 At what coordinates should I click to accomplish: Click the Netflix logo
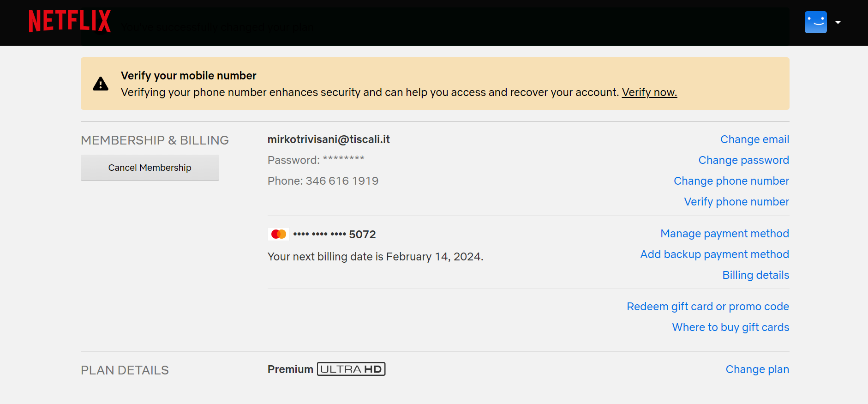70,21
